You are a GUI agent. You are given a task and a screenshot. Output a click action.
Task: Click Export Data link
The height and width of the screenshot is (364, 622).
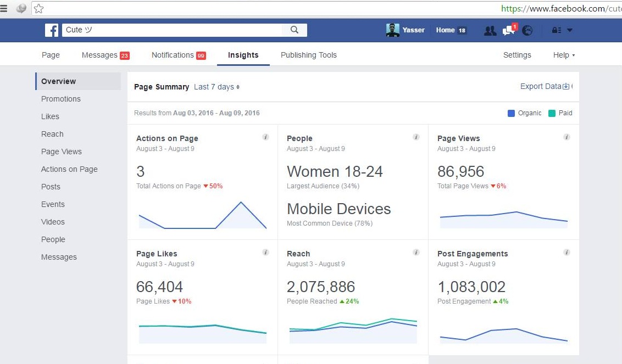[x=545, y=86]
